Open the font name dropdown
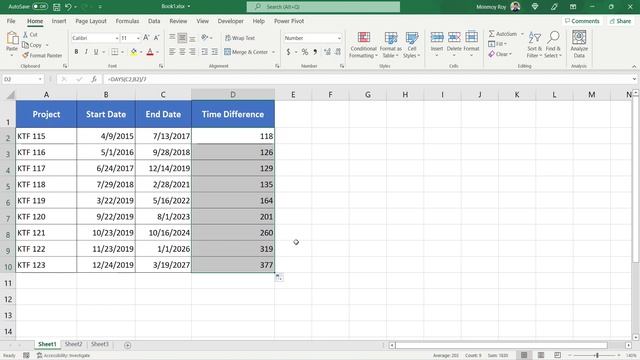The image size is (640, 360). click(117, 38)
